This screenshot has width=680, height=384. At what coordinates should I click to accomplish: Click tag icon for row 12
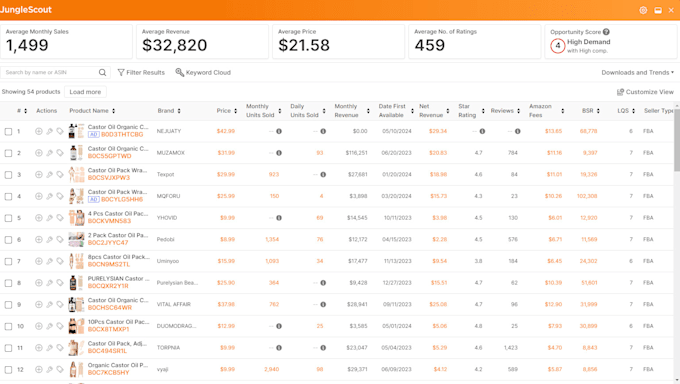(x=60, y=370)
